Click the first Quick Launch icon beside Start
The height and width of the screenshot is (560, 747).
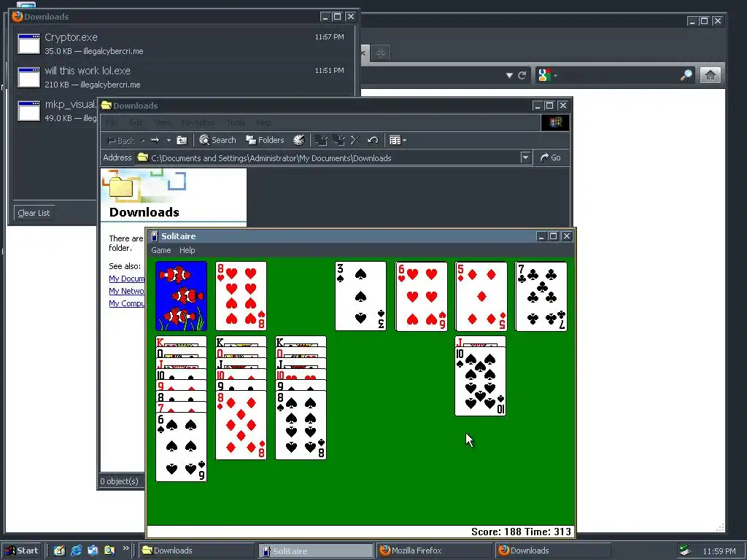59,551
